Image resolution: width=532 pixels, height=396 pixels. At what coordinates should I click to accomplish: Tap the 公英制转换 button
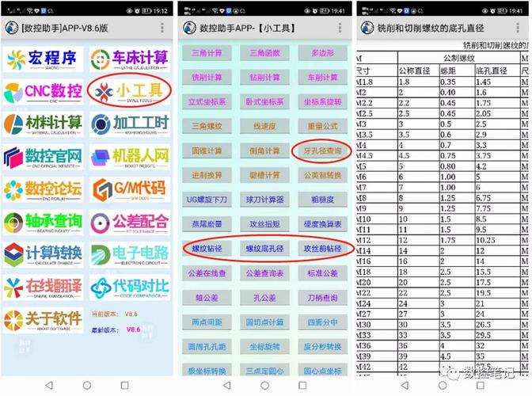coord(323,175)
